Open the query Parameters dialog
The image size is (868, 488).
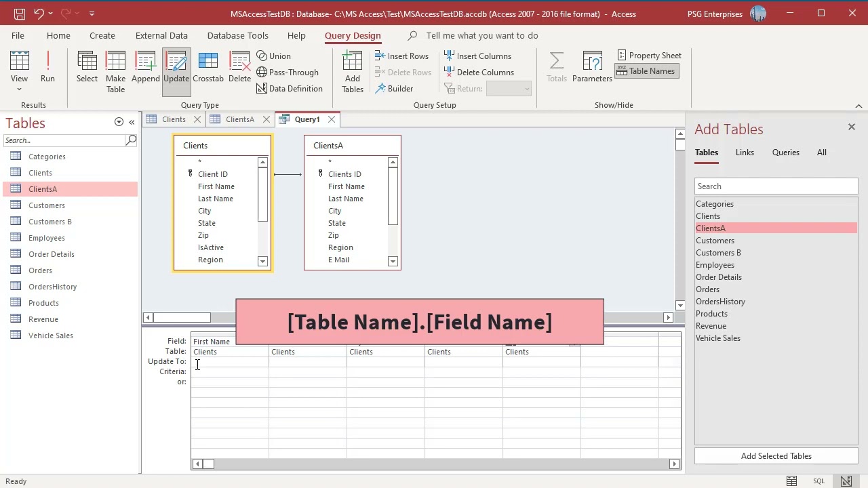592,68
